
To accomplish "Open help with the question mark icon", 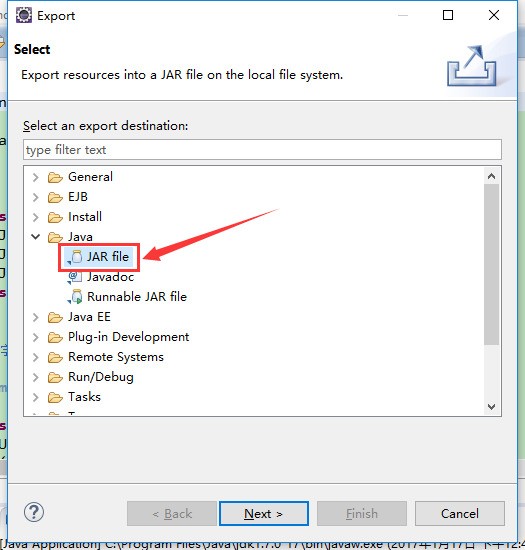I will tap(34, 512).
